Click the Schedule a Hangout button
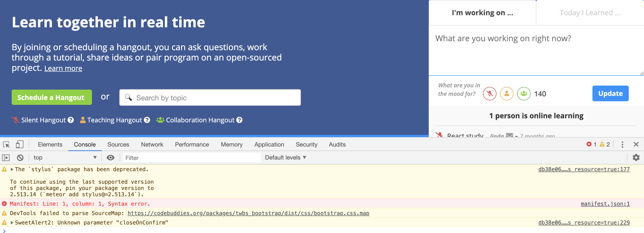This screenshot has height=233, width=644. tap(52, 97)
